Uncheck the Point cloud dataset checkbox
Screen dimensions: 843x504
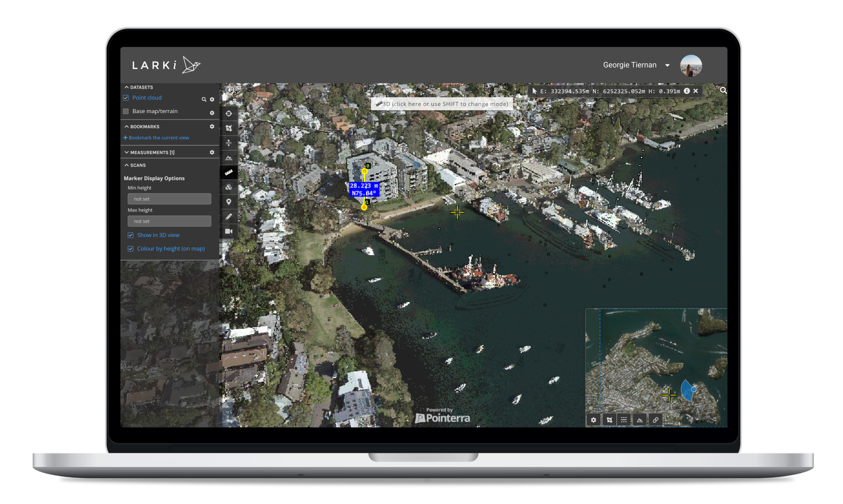(126, 98)
